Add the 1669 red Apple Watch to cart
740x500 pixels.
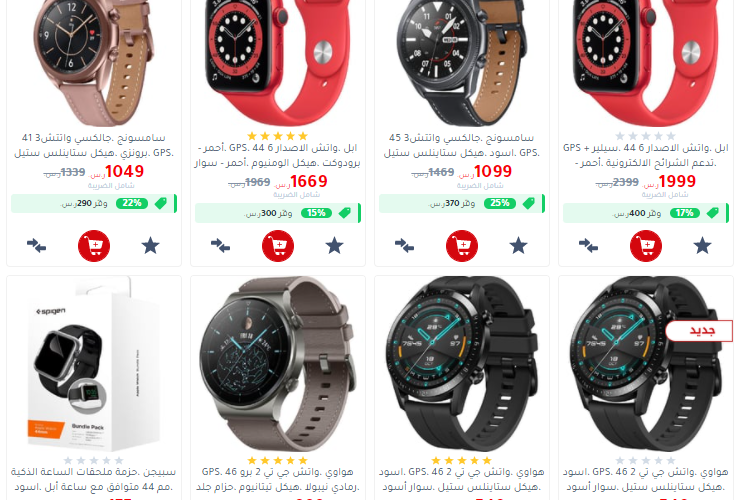point(278,246)
